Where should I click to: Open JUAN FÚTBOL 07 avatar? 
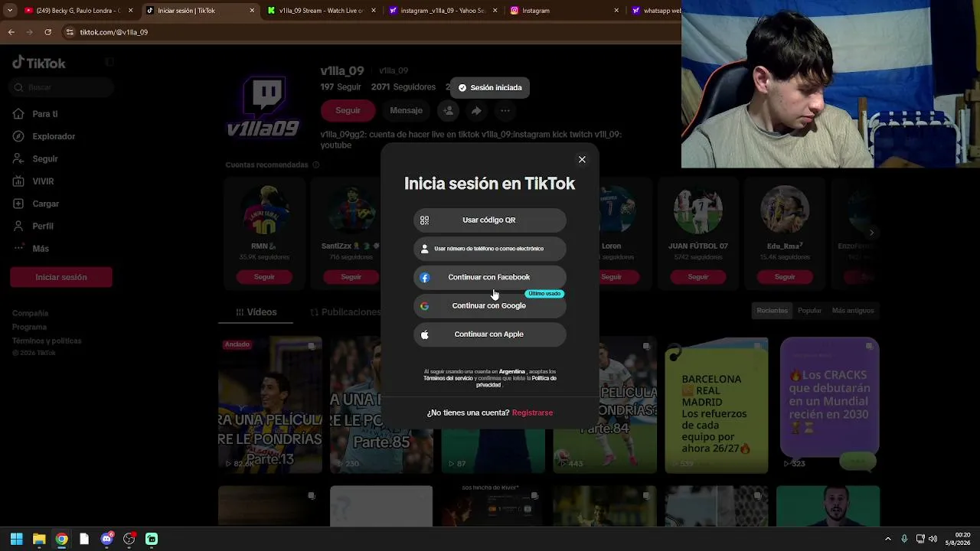coord(698,210)
